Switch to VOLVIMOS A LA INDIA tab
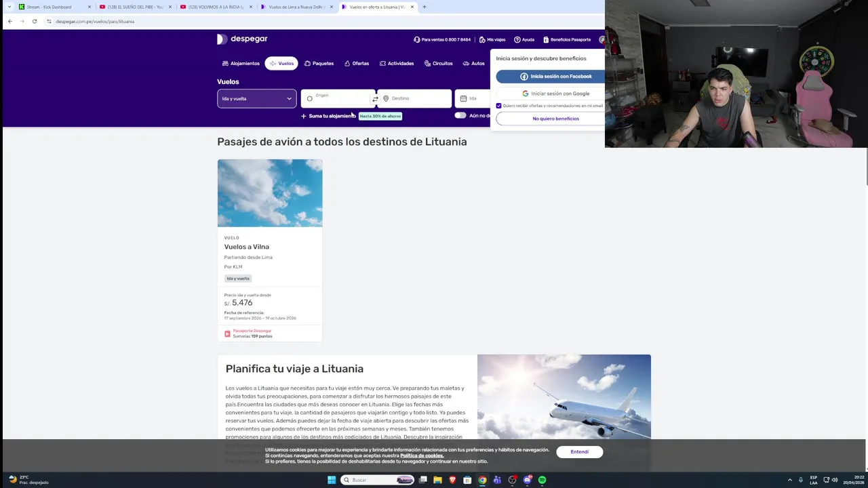Screen dimensions: 868x488 (216, 7)
